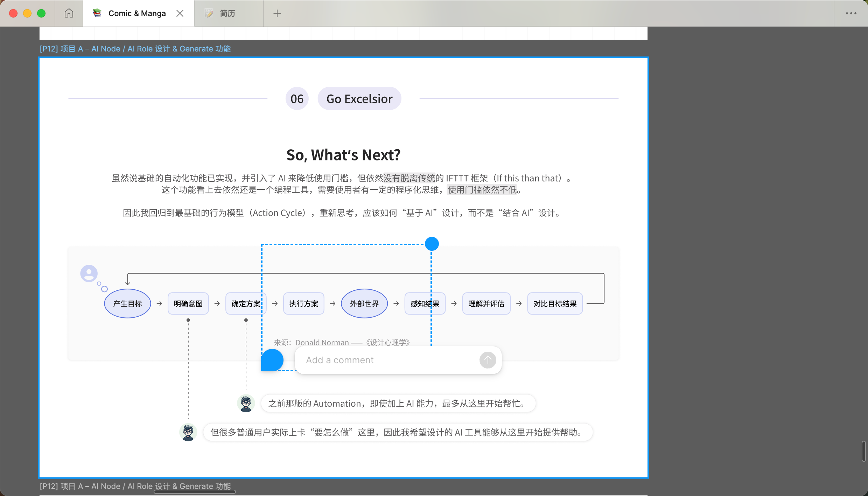
Task: Click the 外部世界 node
Action: (364, 304)
